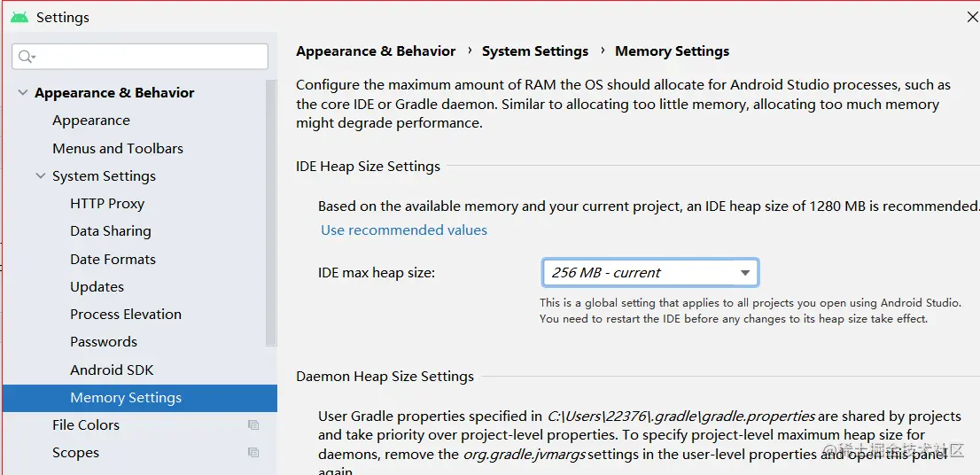This screenshot has height=475, width=980.
Task: Close the Settings dialog
Action: pos(972,17)
